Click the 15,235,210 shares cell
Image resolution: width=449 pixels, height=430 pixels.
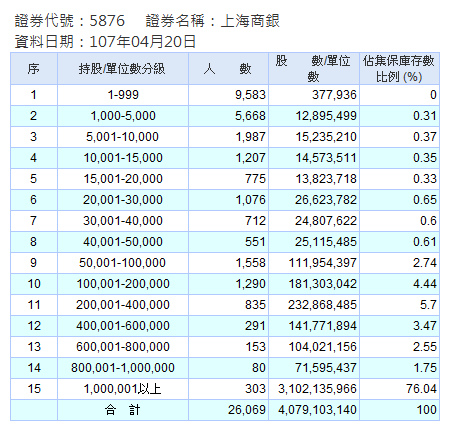click(314, 137)
